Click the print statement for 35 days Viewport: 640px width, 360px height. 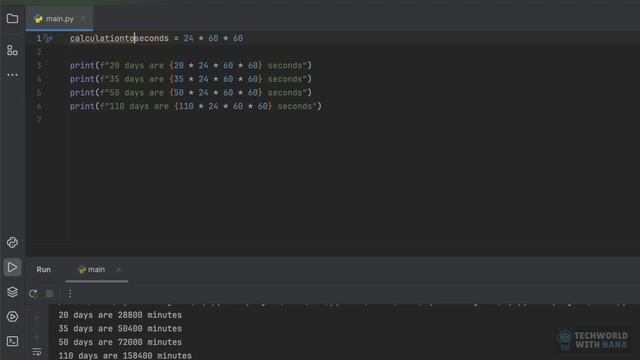pos(191,79)
